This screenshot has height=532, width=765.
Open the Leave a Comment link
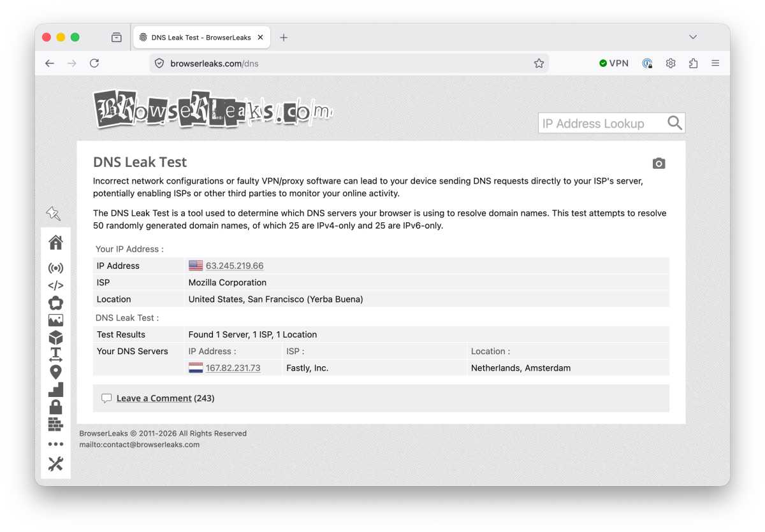[154, 398]
